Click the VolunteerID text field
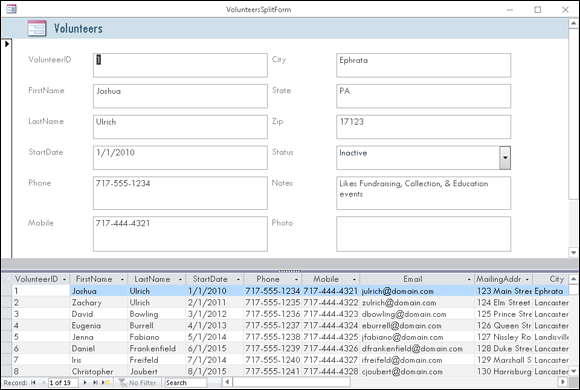The width and height of the screenshot is (580, 390). coord(180,65)
